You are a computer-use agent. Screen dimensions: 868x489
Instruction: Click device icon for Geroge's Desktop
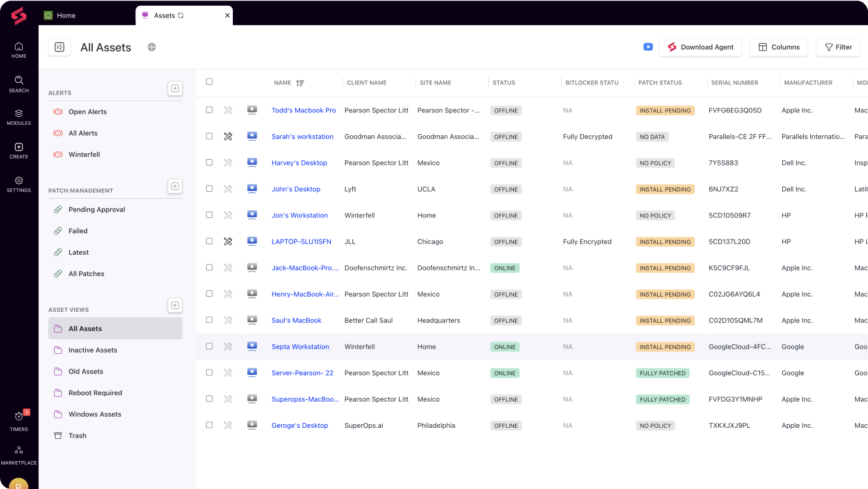(x=252, y=425)
